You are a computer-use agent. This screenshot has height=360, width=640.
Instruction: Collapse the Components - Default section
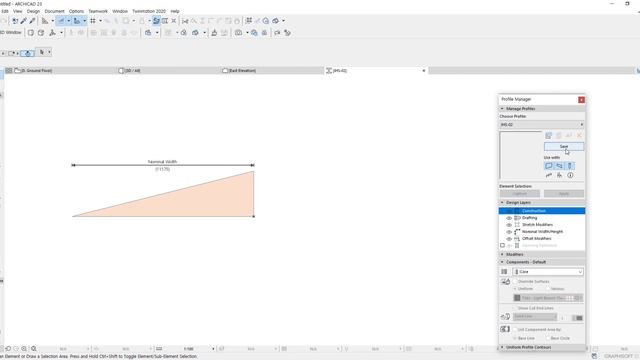(x=502, y=262)
